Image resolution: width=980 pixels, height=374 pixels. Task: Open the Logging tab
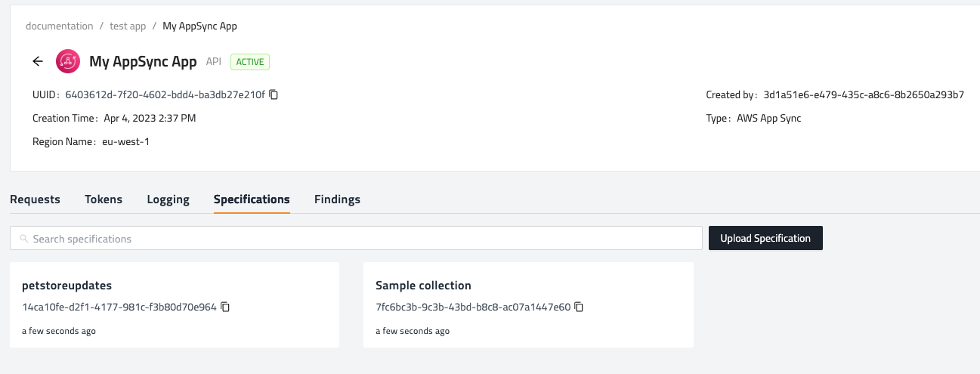(x=168, y=199)
